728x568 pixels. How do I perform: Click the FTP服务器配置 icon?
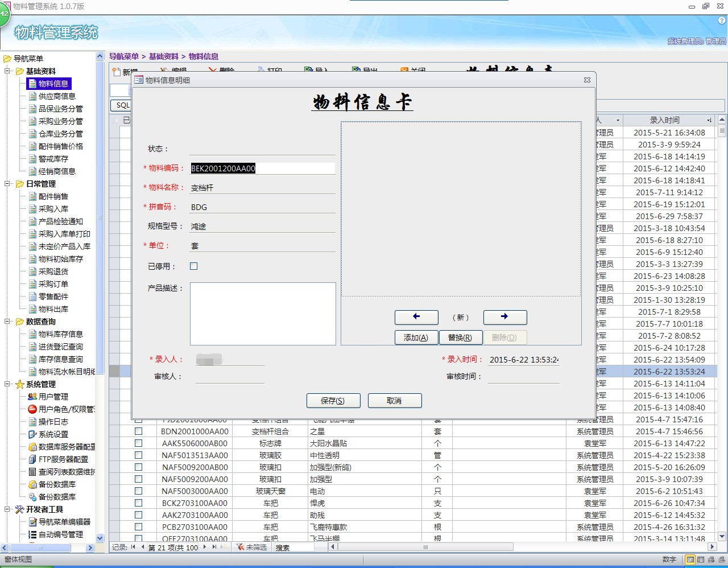coord(32,459)
